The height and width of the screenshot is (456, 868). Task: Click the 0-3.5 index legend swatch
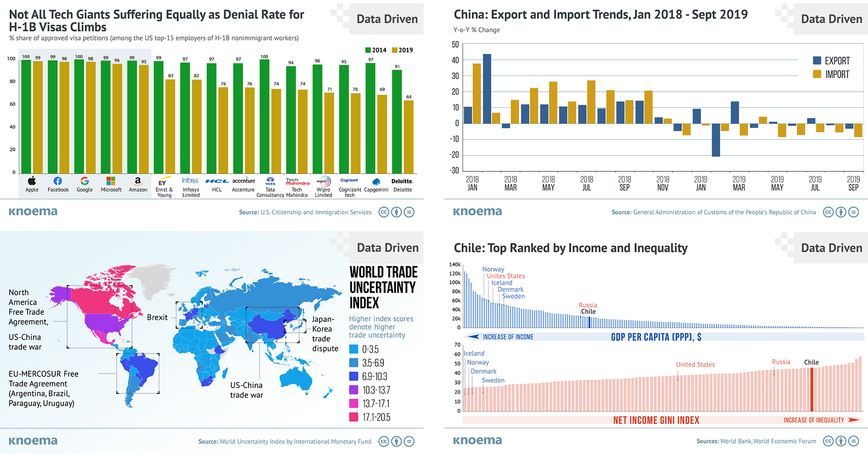pyautogui.click(x=354, y=349)
